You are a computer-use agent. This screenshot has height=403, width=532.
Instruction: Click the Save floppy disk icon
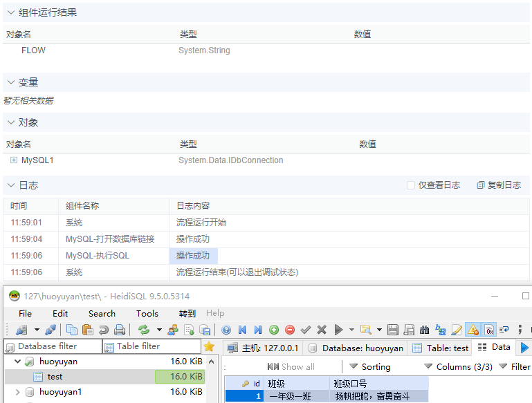click(393, 330)
